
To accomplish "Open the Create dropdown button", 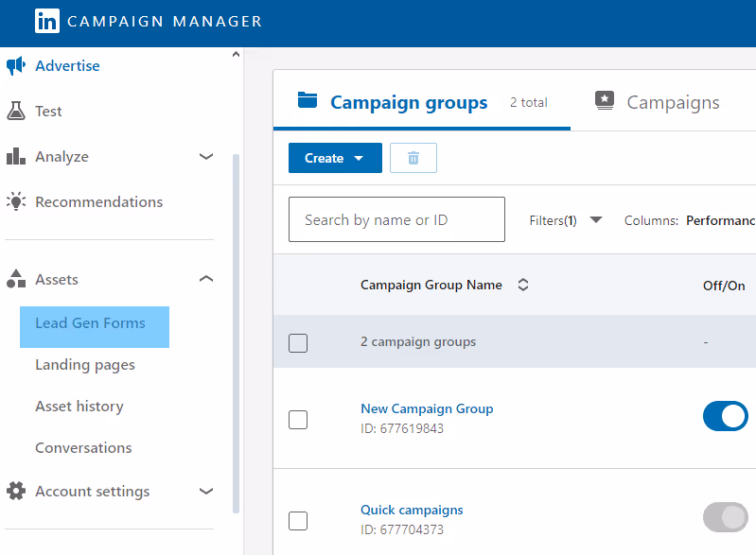I will coord(335,158).
